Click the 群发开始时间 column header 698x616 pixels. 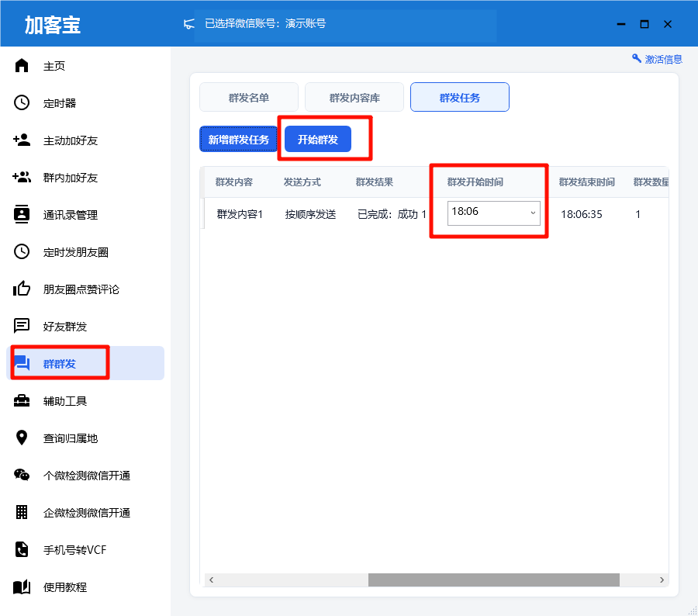click(x=475, y=182)
